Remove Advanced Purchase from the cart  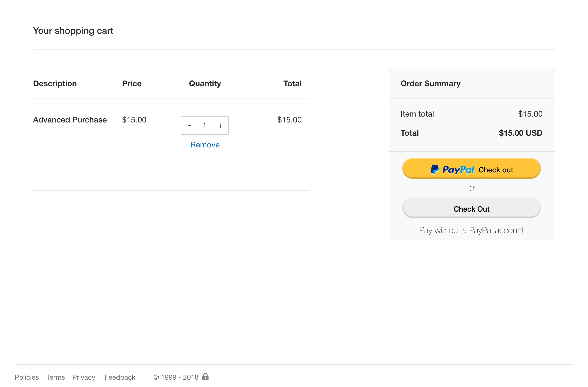click(x=205, y=145)
